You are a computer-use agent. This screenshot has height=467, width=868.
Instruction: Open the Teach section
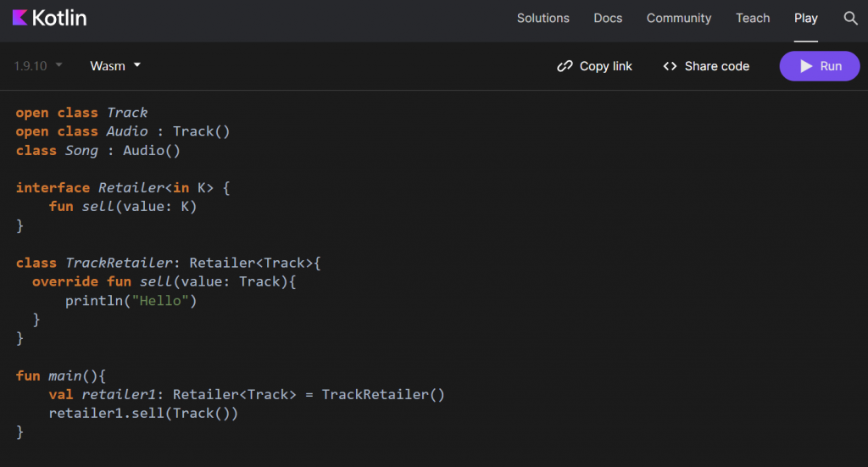pyautogui.click(x=753, y=18)
